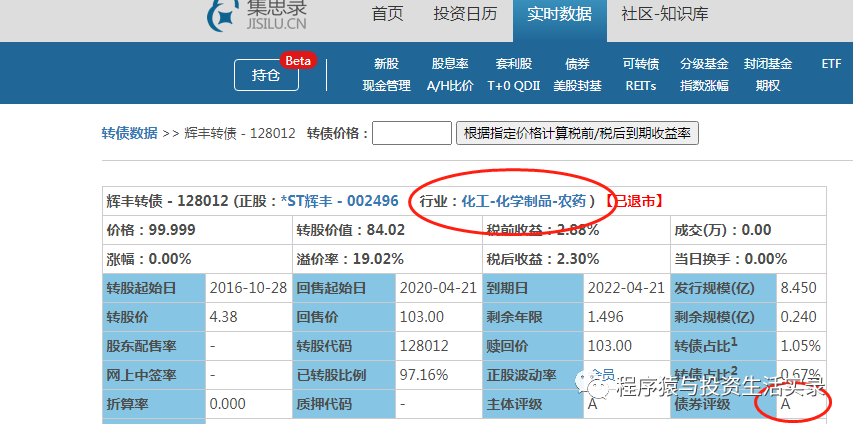The image size is (853, 424).
Task: Open the 美股封基 menu item
Action: (577, 86)
